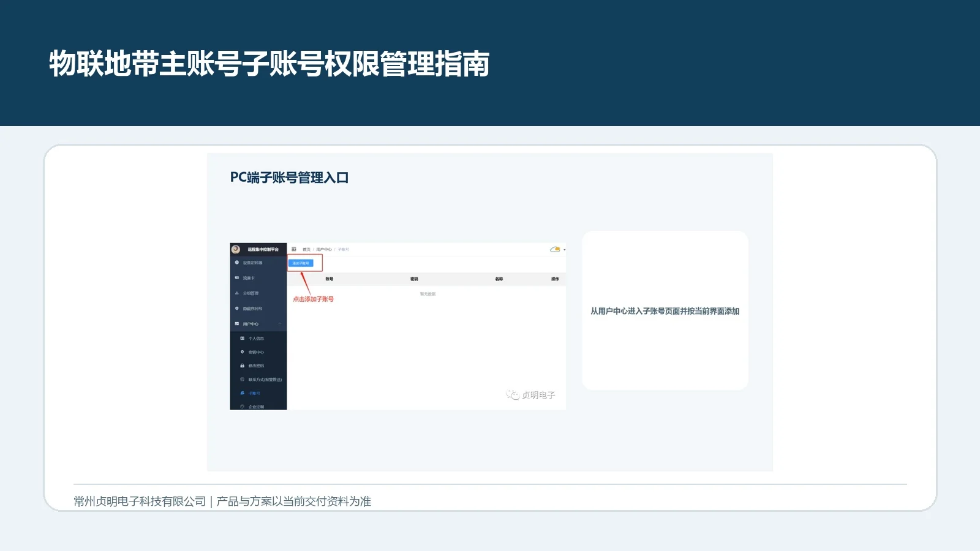Screen dimensions: 980x551
Task: Click the slide heading PC端子账号管理入口
Action: pos(289,178)
